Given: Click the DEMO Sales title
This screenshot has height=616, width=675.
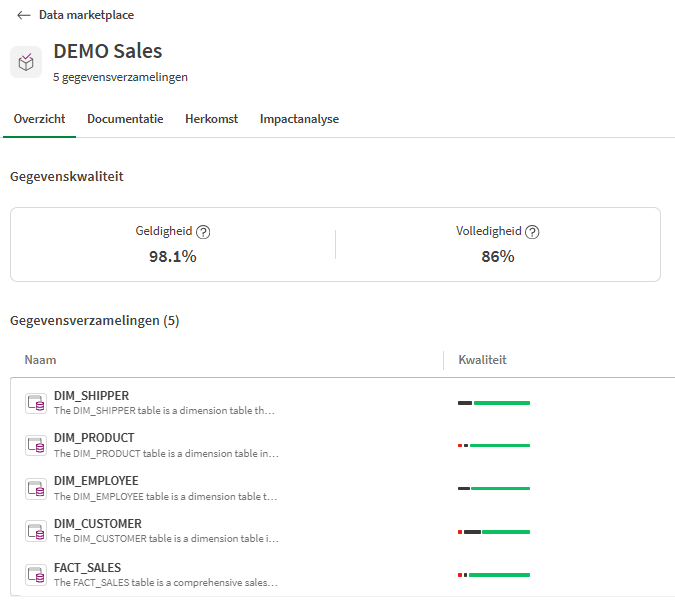Looking at the screenshot, I should point(108,51).
